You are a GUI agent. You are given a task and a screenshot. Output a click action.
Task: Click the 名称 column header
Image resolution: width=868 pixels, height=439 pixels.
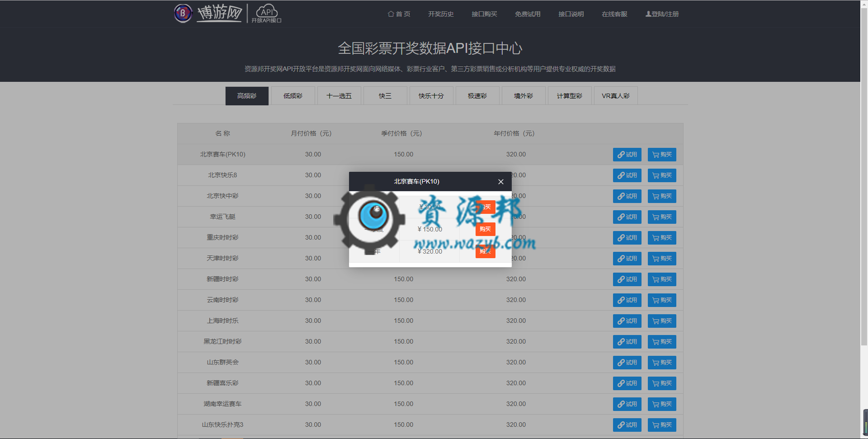click(223, 133)
